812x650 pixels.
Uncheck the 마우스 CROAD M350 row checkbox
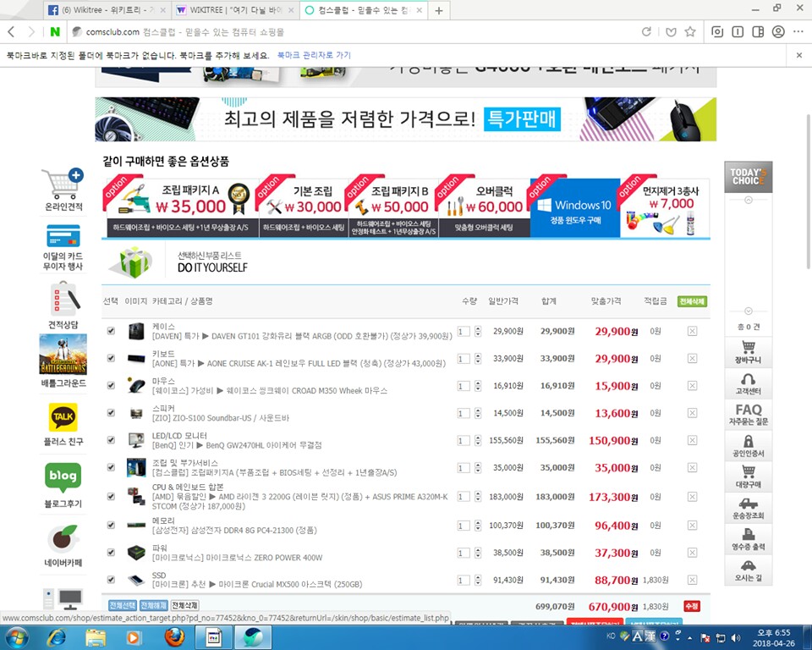111,385
